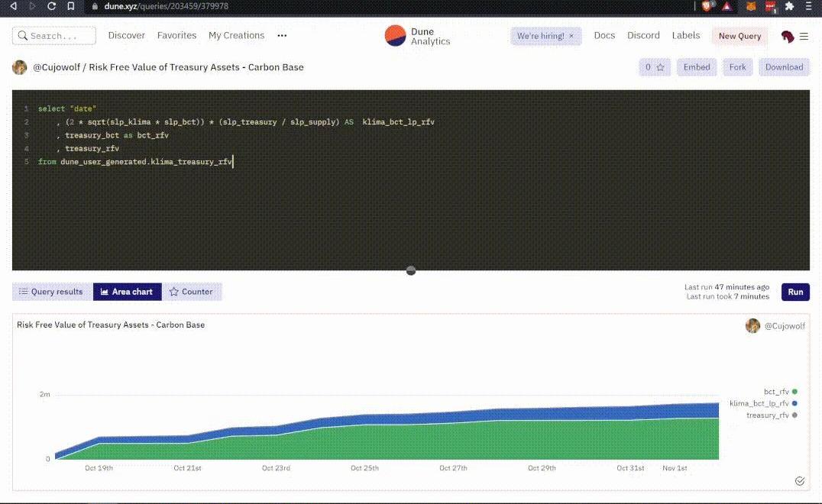Image resolution: width=822 pixels, height=504 pixels.
Task: Reload the page with the browser refresh icon
Action: pos(51,6)
